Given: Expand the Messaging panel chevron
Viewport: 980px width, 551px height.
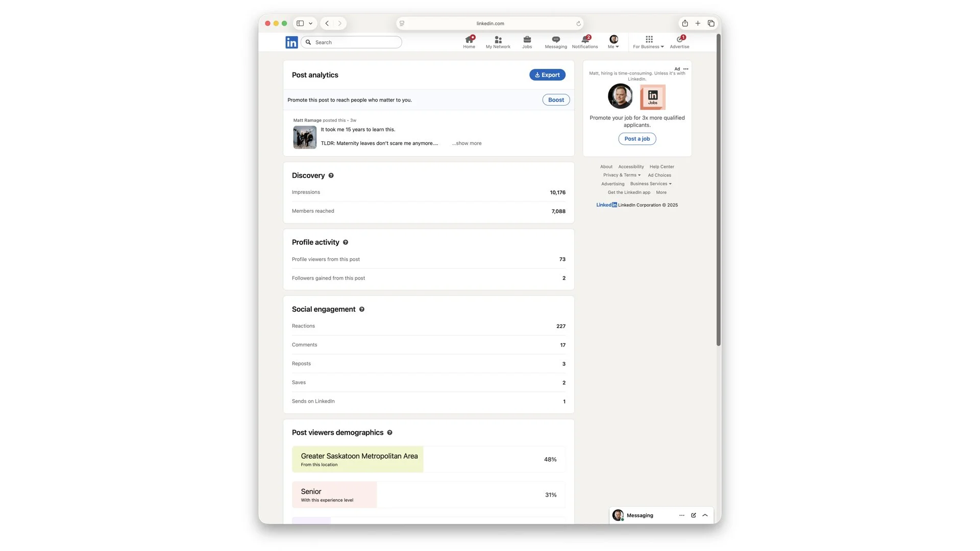Looking at the screenshot, I should (x=705, y=515).
